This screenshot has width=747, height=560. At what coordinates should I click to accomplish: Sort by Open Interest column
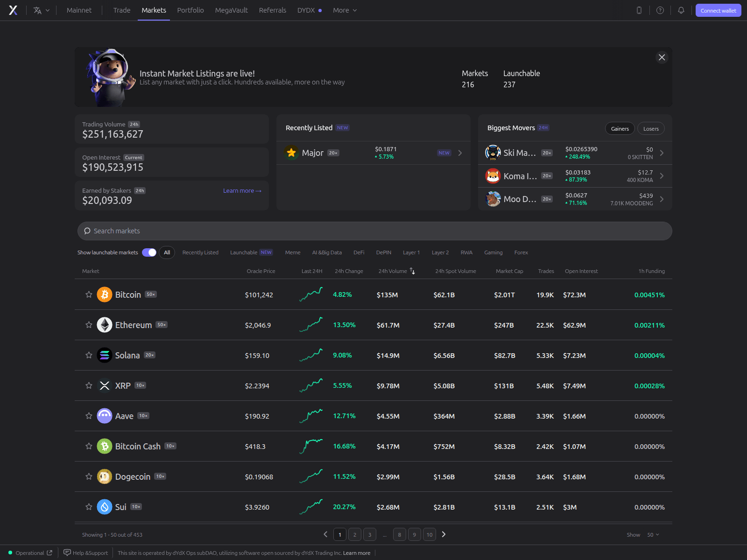point(581,271)
